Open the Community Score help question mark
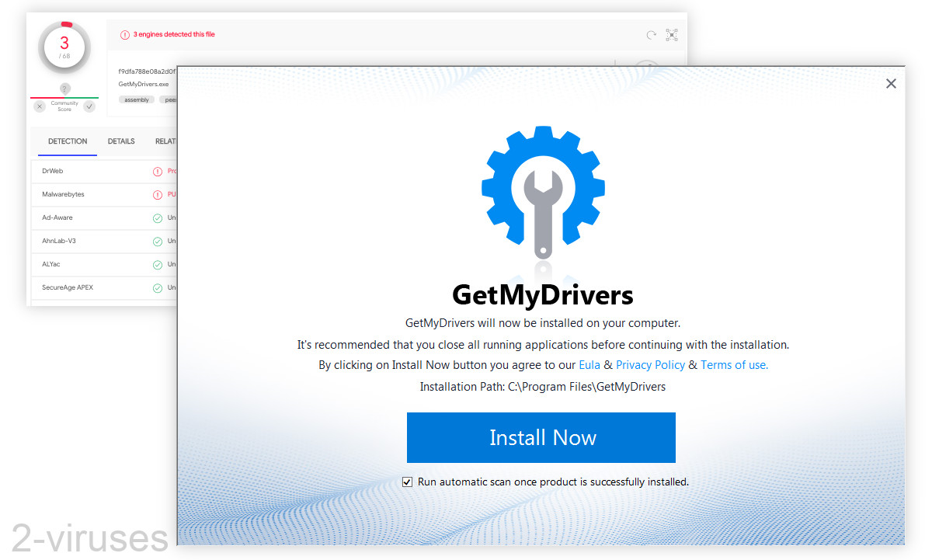This screenshot has height=560, width=932. [x=64, y=89]
